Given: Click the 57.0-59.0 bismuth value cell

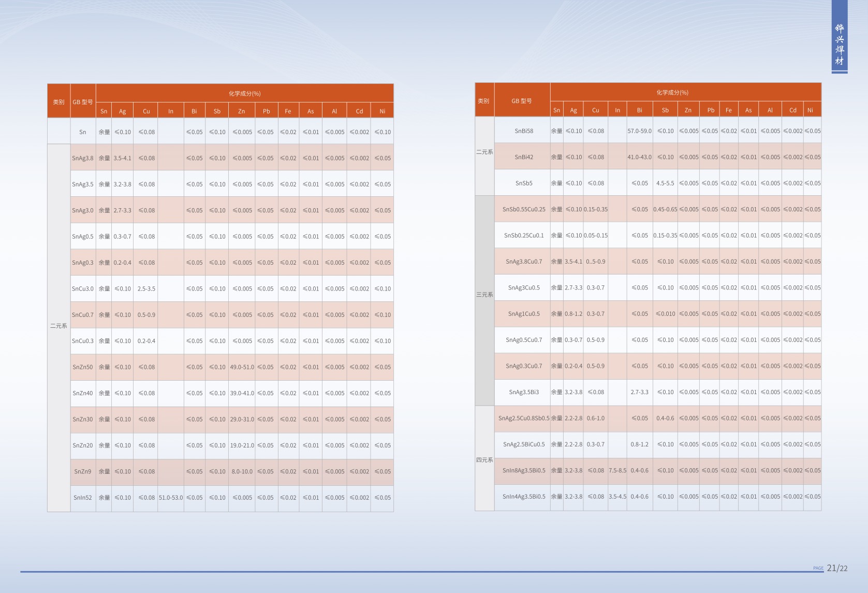Looking at the screenshot, I should point(639,131).
